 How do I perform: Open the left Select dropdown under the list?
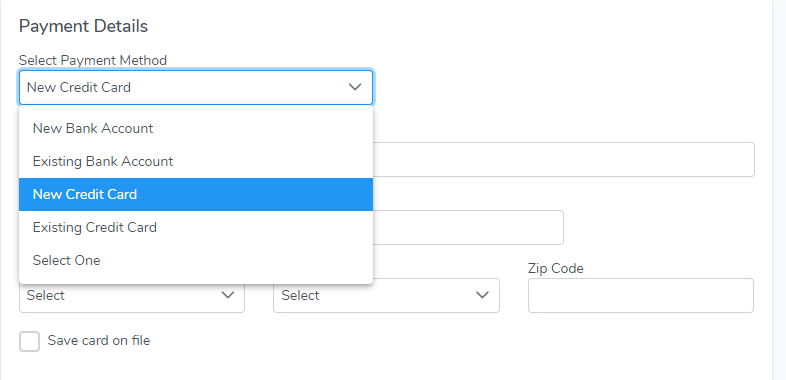click(132, 295)
